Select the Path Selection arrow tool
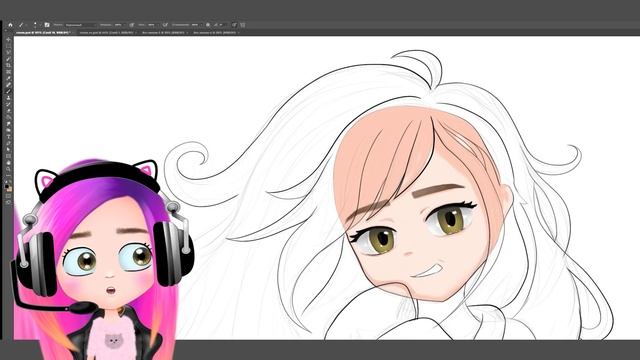 pyautogui.click(x=9, y=149)
